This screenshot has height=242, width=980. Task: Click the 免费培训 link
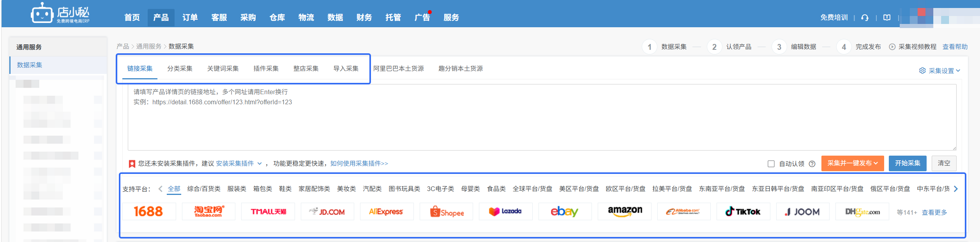click(834, 18)
